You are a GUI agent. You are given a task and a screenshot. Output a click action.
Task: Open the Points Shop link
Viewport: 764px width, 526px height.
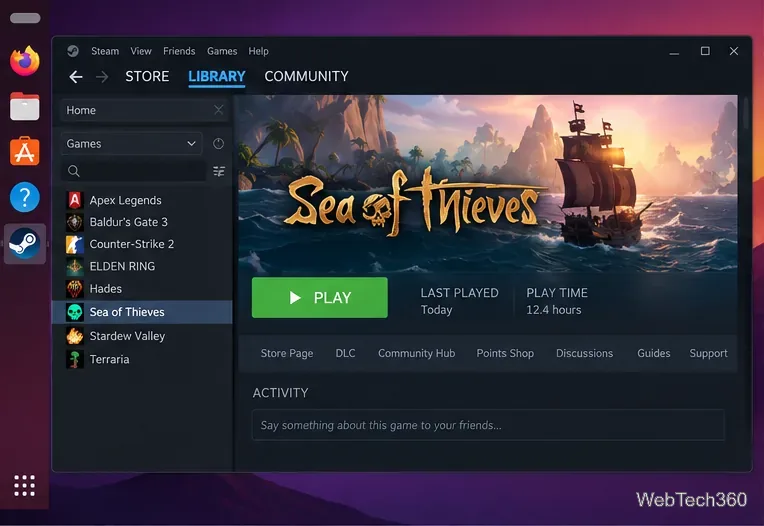click(x=505, y=353)
